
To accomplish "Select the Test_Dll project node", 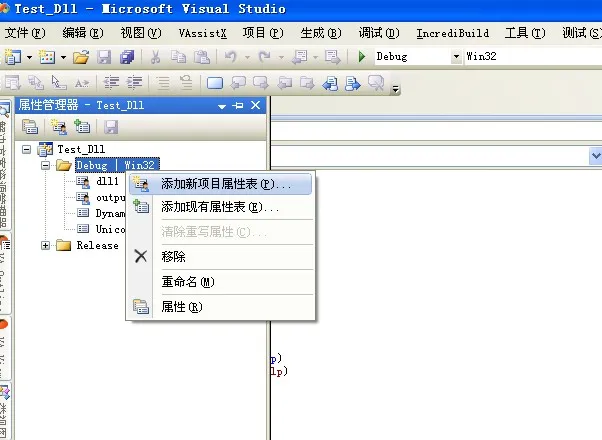I will pos(81,149).
